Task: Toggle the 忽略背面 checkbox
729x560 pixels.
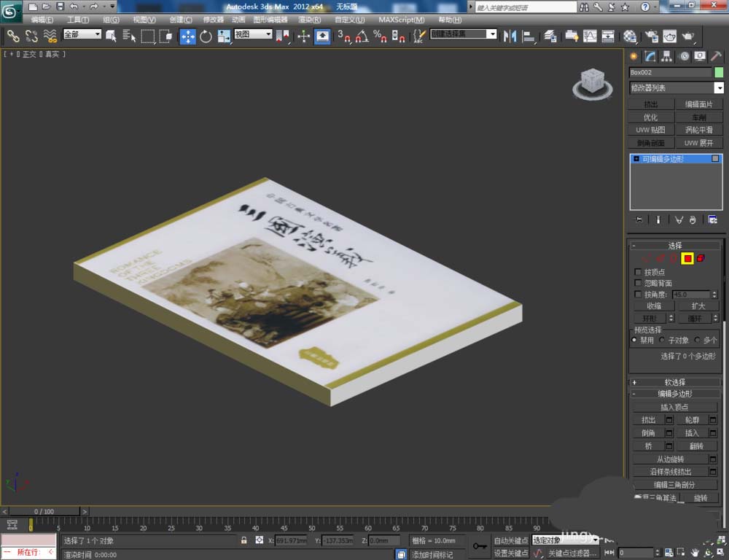Action: pyautogui.click(x=639, y=283)
